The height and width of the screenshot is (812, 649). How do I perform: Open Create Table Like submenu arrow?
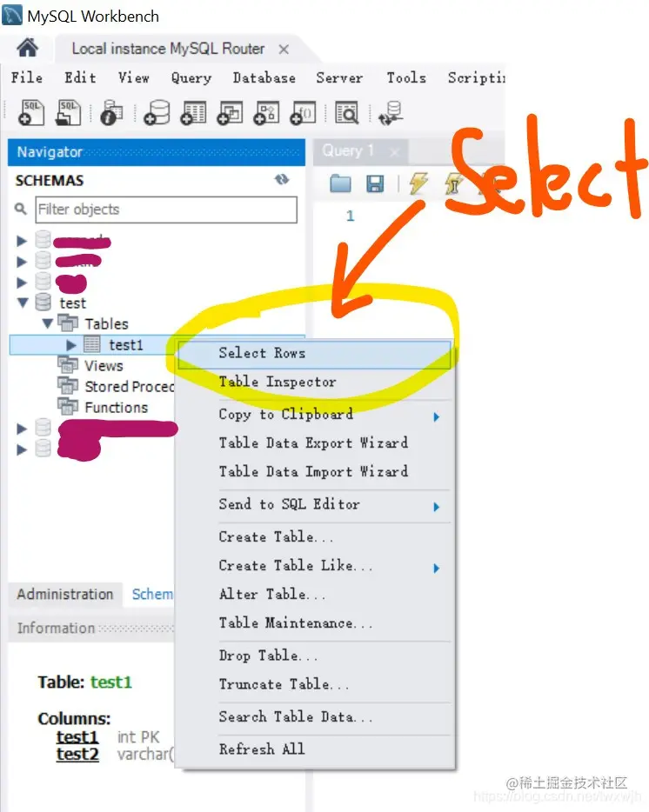[x=437, y=568]
